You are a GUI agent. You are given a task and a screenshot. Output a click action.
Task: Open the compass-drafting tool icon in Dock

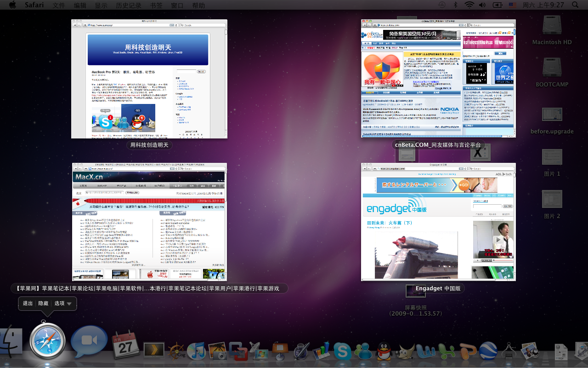coord(509,351)
